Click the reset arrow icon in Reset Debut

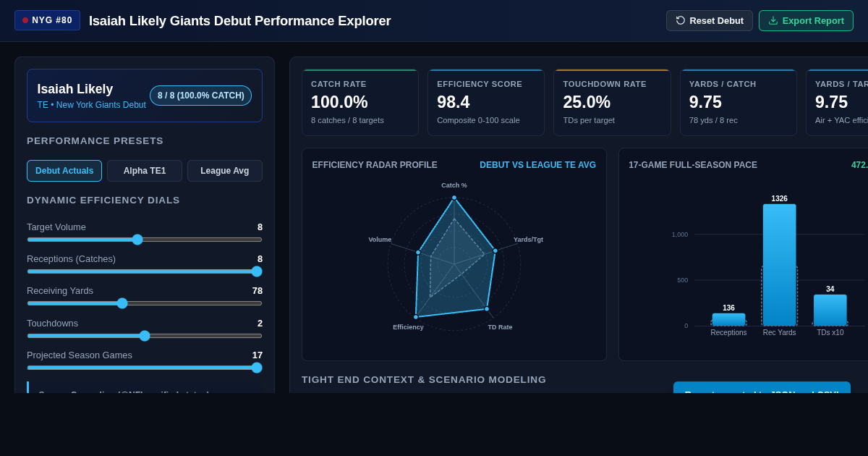tap(681, 20)
